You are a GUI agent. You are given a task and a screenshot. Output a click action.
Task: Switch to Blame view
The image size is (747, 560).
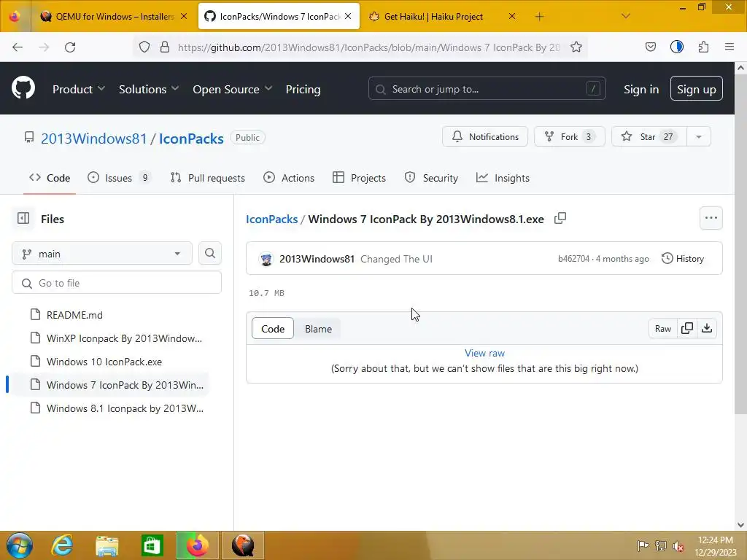318,329
